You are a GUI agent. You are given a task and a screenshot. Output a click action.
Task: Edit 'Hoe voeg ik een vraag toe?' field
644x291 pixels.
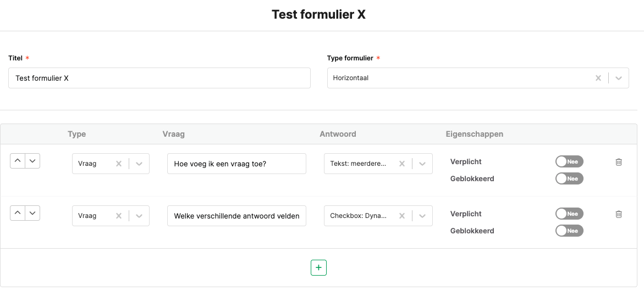click(236, 164)
